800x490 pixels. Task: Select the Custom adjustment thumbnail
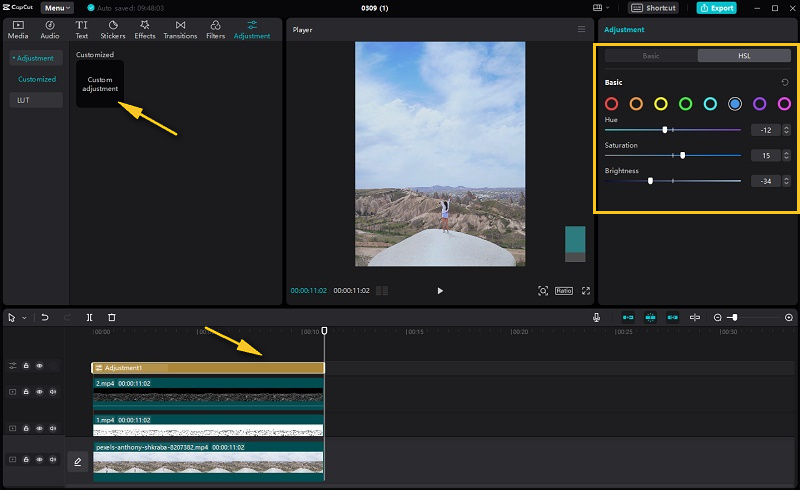click(x=100, y=84)
